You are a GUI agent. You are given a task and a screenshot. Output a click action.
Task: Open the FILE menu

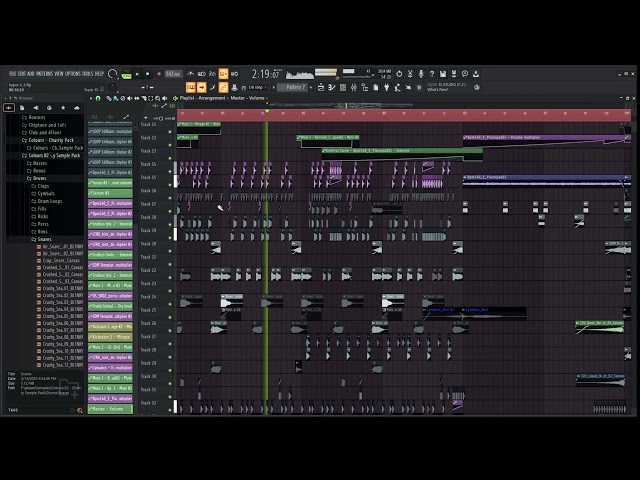(13, 74)
